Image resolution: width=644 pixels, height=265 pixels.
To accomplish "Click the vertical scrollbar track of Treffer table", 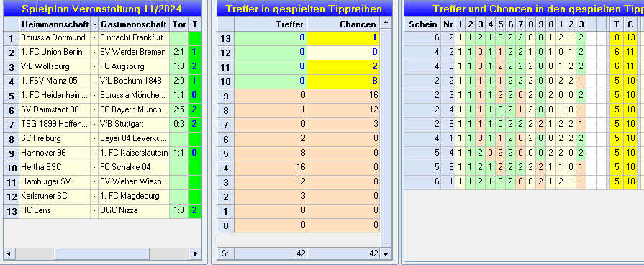I will [x=386, y=138].
